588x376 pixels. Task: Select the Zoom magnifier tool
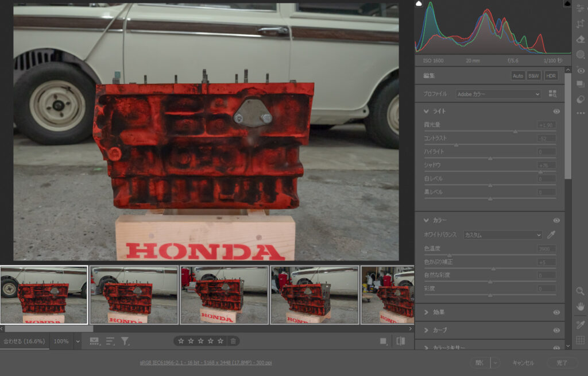pos(580,291)
